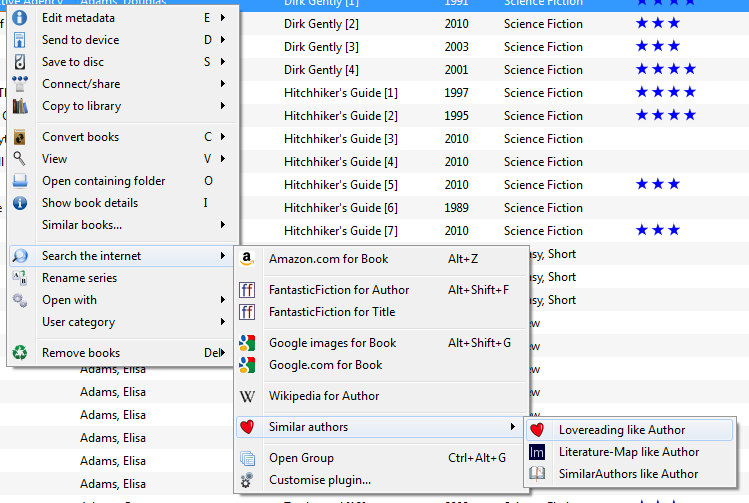749x503 pixels.
Task: Expand the Edit metadata submenu arrow
Action: click(223, 18)
